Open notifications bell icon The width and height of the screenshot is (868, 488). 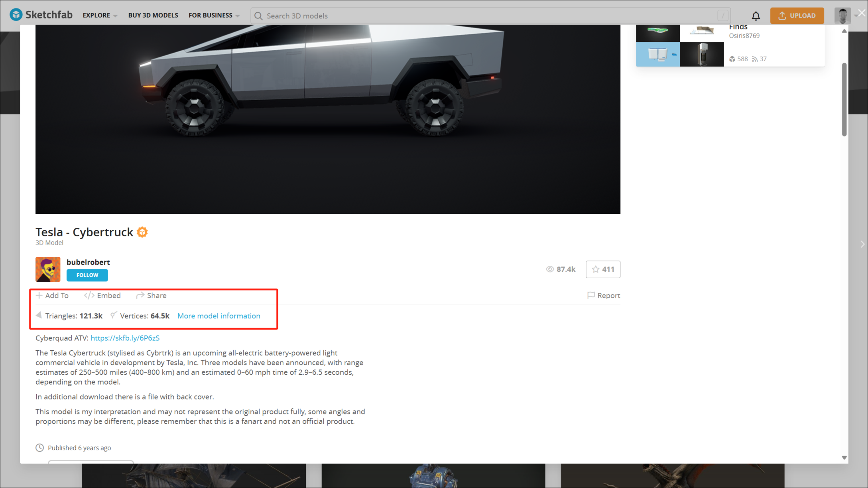click(756, 16)
